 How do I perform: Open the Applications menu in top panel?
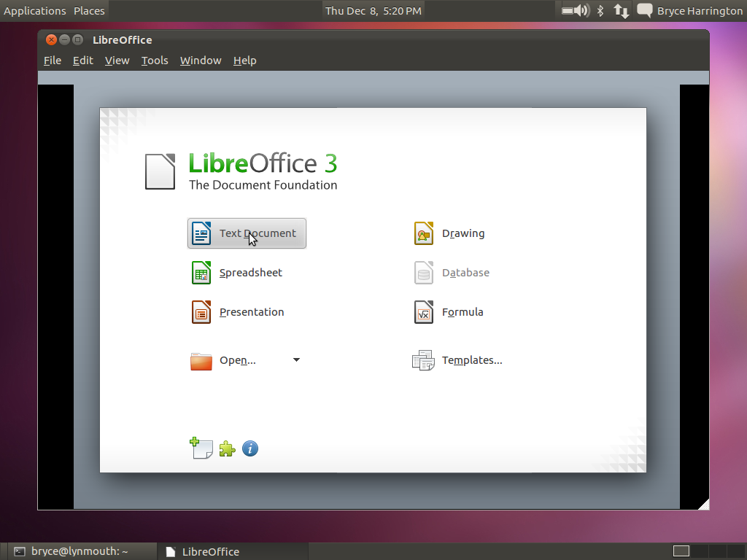pyautogui.click(x=35, y=11)
